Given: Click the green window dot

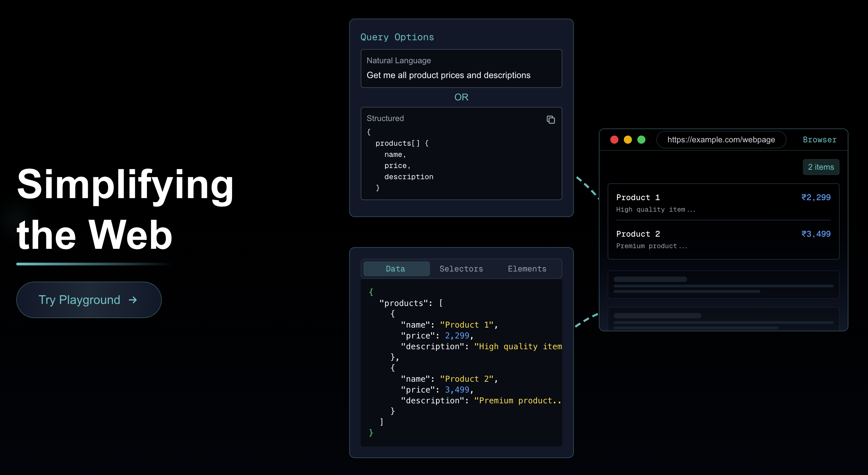Looking at the screenshot, I should 641,140.
